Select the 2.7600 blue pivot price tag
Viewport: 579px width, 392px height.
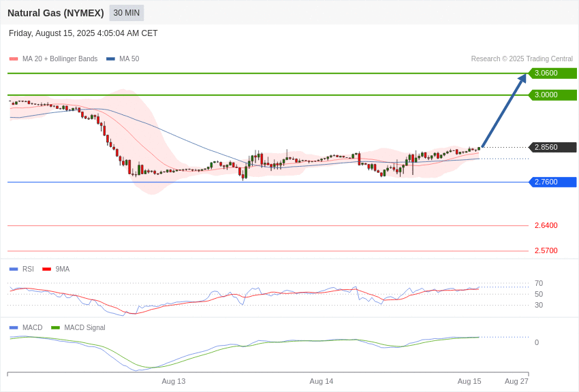click(x=552, y=182)
